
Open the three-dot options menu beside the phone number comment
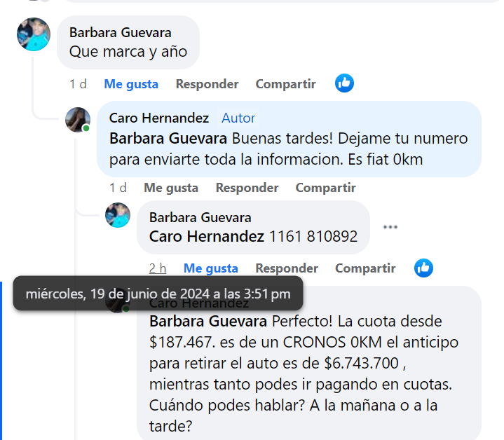pyautogui.click(x=390, y=227)
